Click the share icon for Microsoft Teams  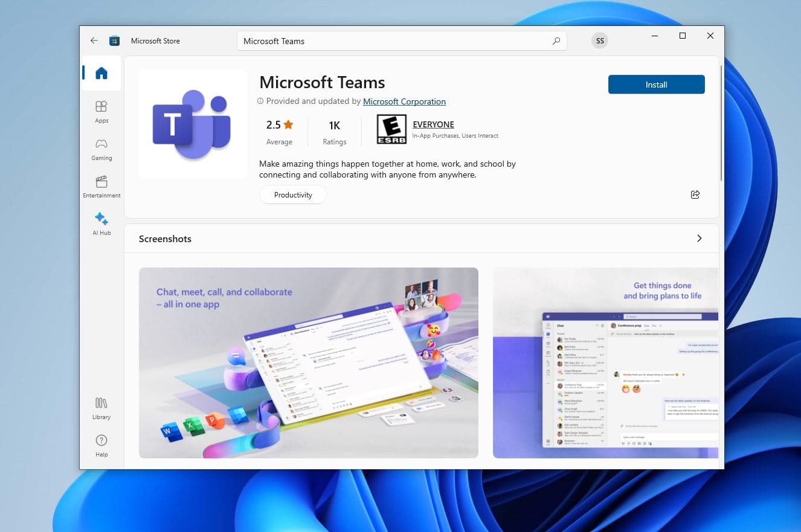695,194
